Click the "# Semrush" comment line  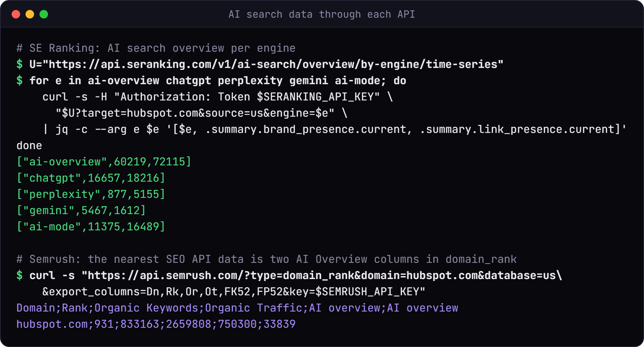click(266, 259)
